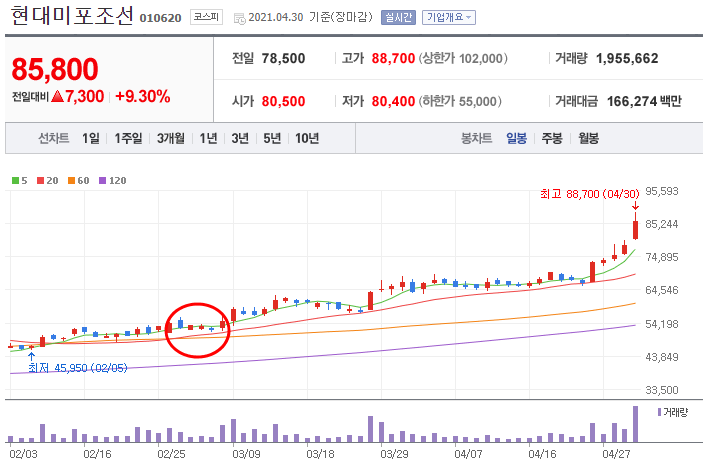Click the 하한가 55,000 text
This screenshot has width=703, height=467.
point(460,101)
